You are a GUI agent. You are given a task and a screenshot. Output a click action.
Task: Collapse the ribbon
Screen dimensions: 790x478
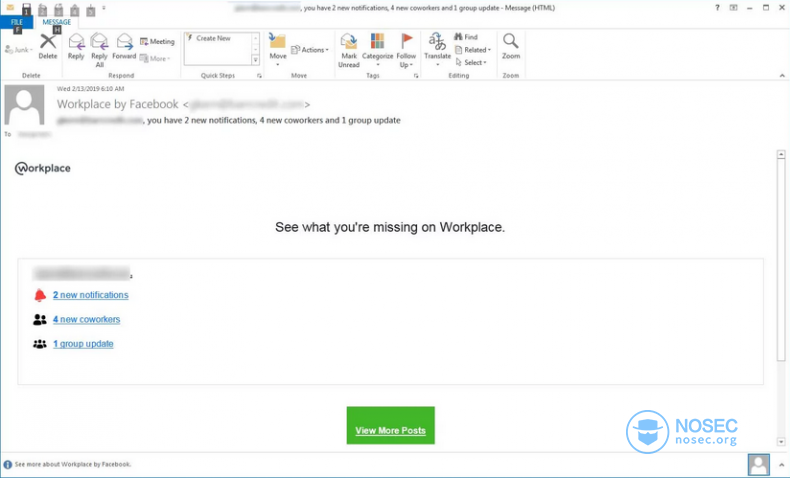[x=782, y=76]
